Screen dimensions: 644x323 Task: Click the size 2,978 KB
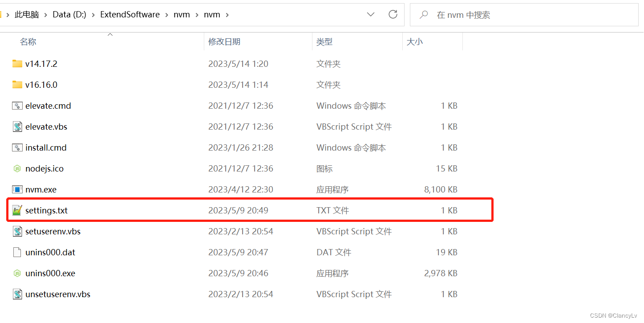[441, 273]
